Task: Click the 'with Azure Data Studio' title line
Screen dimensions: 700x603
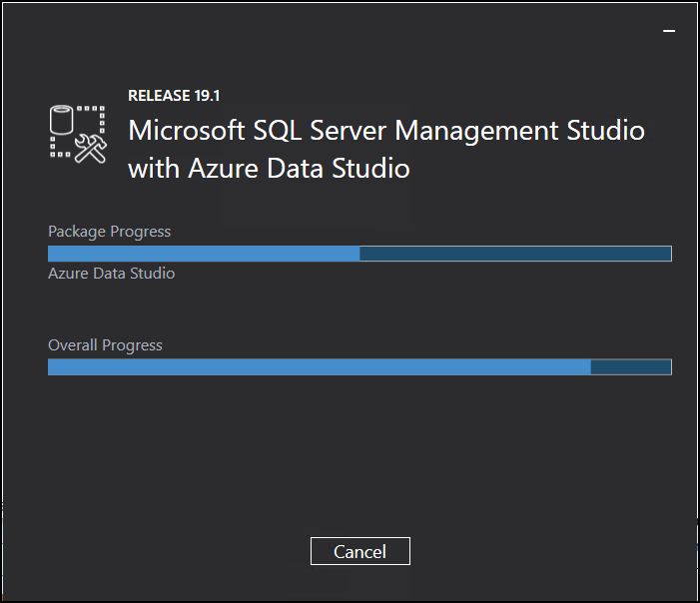Action: coord(269,169)
